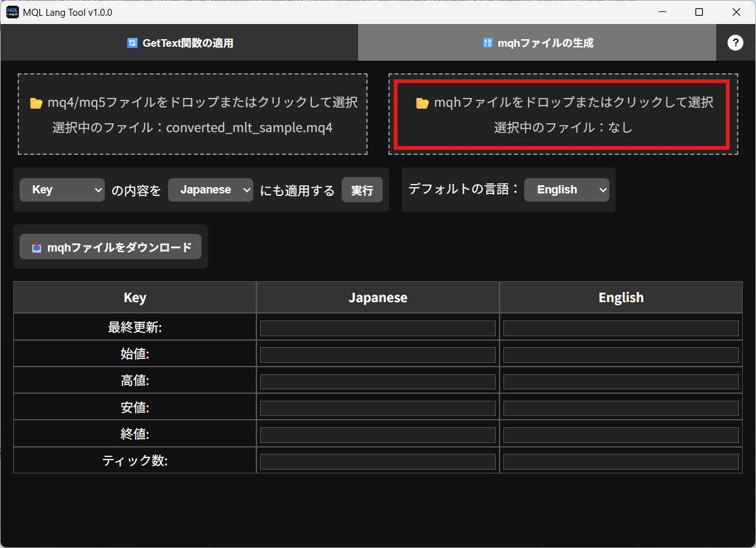Focus the English field for 安値:
This screenshot has width=756, height=548.
[x=621, y=408]
